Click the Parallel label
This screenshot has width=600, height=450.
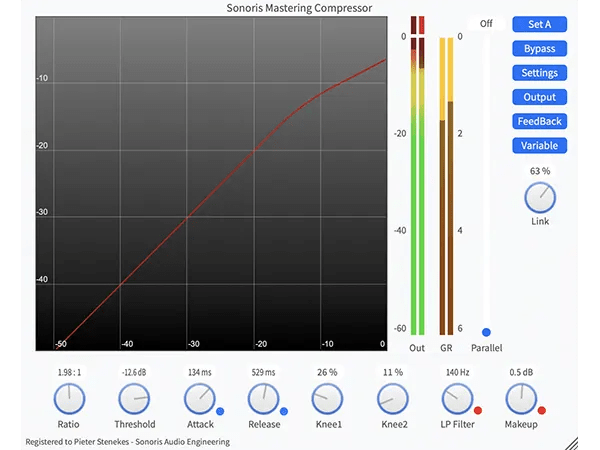coord(487,348)
